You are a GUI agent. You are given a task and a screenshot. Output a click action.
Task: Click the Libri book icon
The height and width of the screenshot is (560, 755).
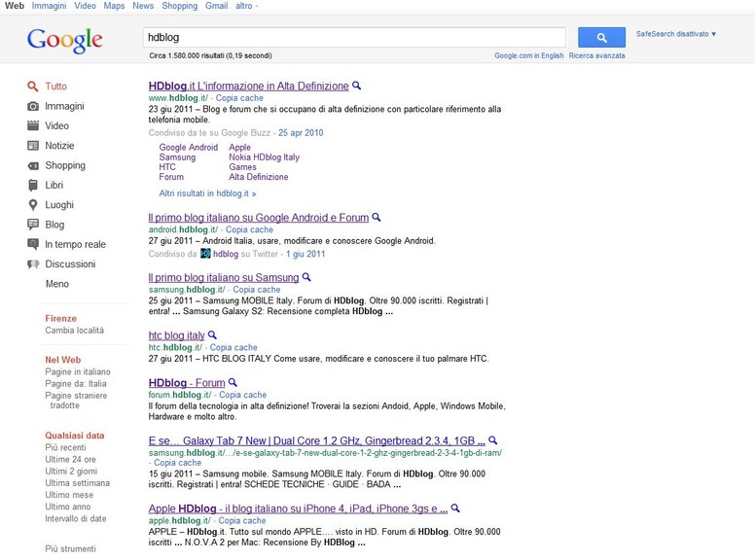[x=33, y=186]
